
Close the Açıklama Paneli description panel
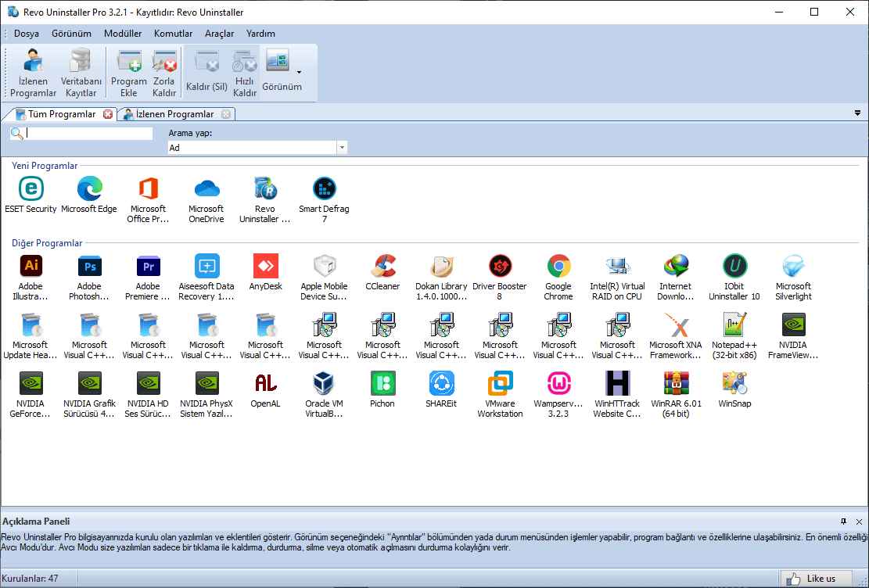(x=859, y=521)
